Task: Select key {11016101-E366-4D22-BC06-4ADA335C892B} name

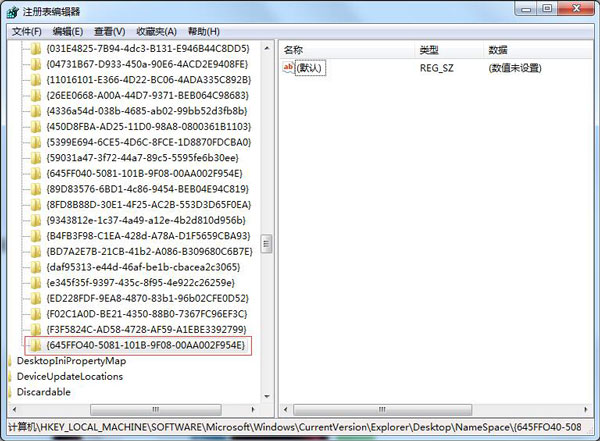Action: [x=148, y=80]
